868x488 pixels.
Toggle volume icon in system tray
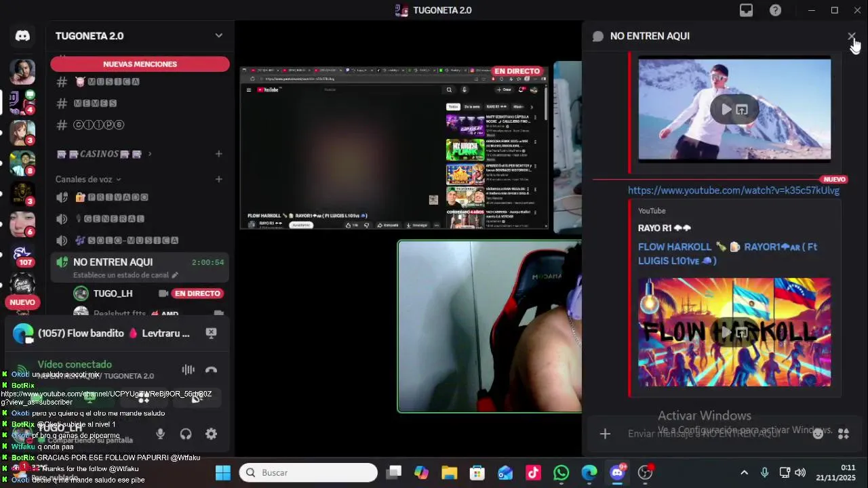[800, 472]
